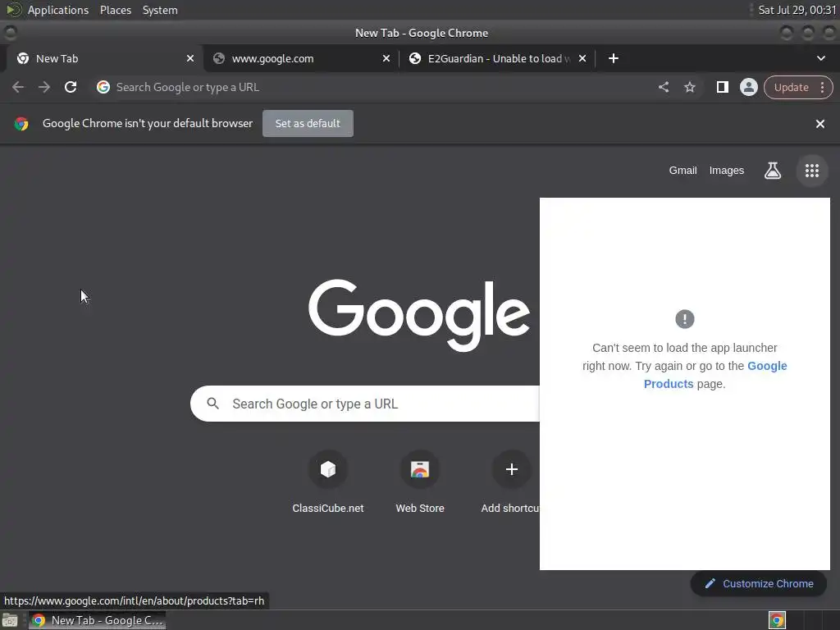
Task: Click the Google logo
Action: [419, 314]
